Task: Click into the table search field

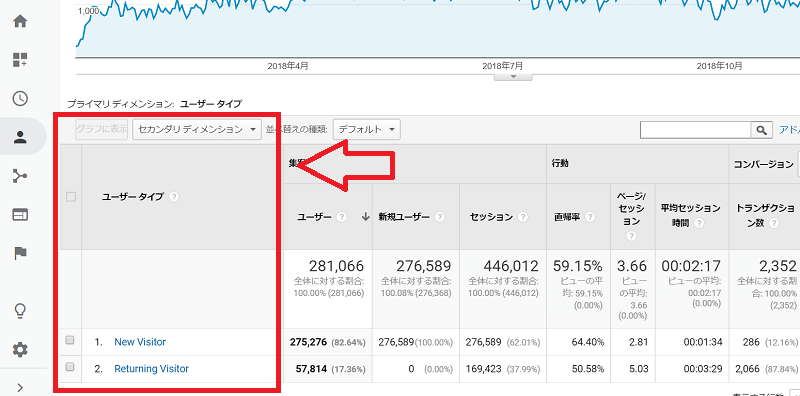Action: [x=695, y=130]
